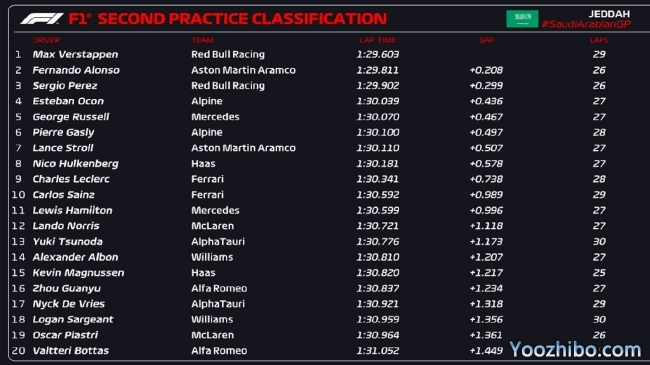The height and width of the screenshot is (365, 650).
Task: Open the #SaudiArabianGP hashtag
Action: (x=586, y=24)
